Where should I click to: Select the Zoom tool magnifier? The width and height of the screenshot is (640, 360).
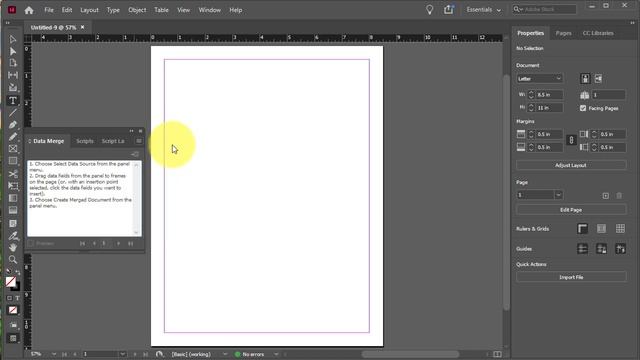[13, 260]
